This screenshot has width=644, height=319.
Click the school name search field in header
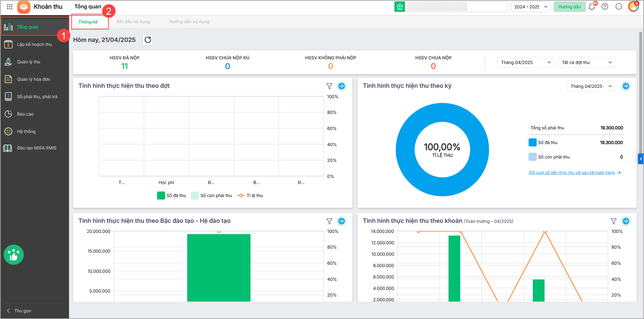[x=456, y=7]
